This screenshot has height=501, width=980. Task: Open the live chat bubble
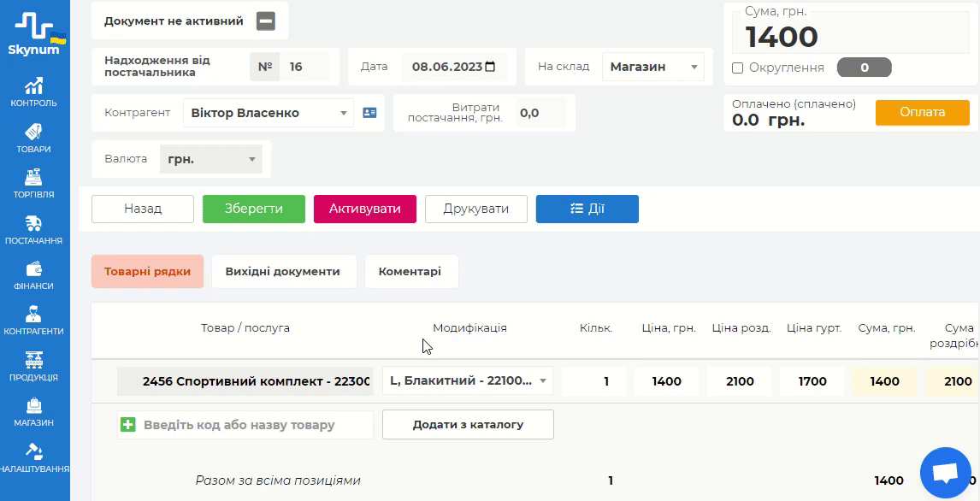[x=944, y=472]
